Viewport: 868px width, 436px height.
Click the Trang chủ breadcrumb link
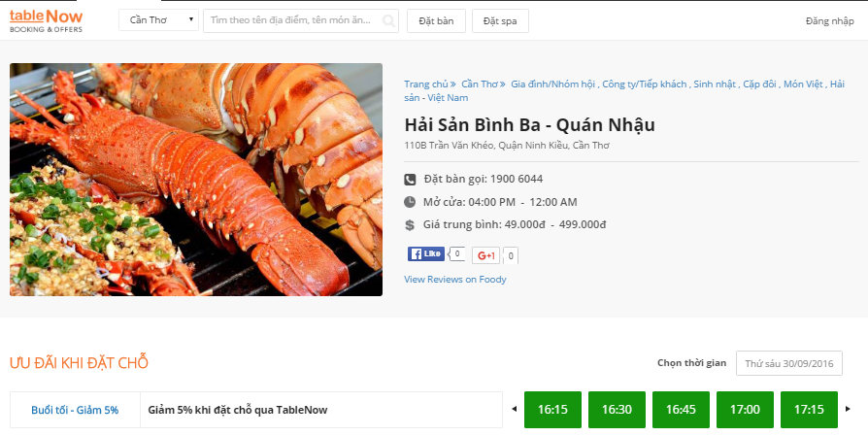coord(425,84)
